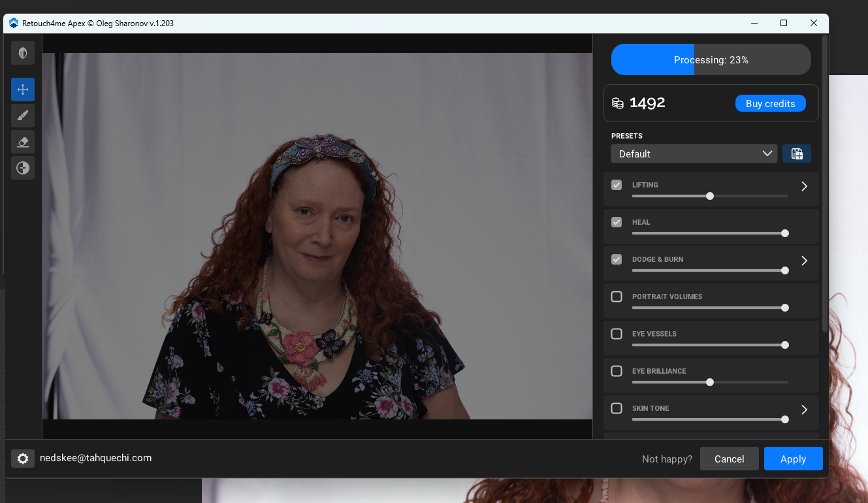Click the Buy credits button
Screen dimensions: 868x503
pos(770,103)
